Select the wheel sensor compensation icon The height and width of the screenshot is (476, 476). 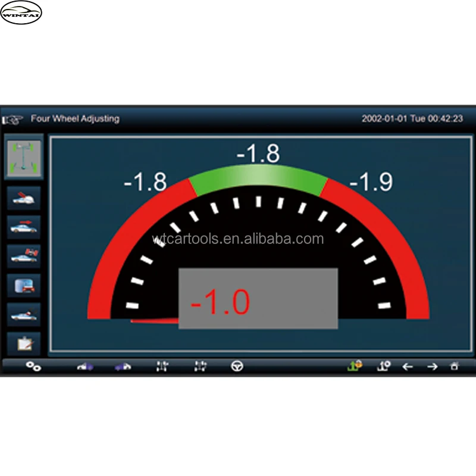[x=24, y=198]
